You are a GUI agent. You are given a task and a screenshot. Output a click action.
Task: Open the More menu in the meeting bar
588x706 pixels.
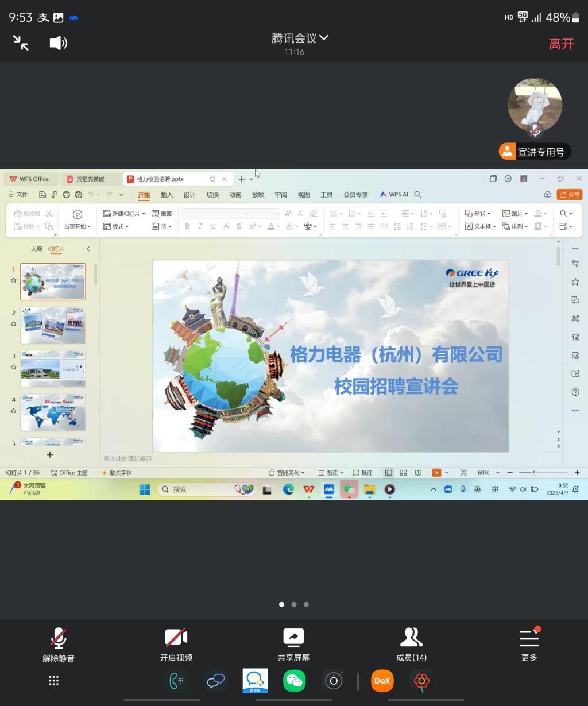point(529,645)
